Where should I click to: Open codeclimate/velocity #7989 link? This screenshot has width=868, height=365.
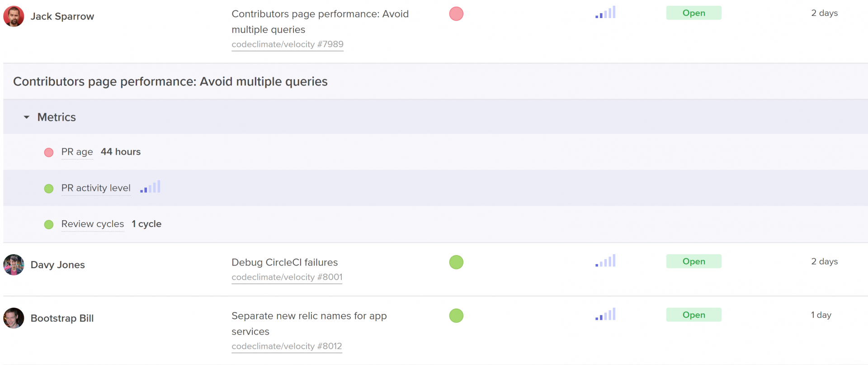[288, 44]
